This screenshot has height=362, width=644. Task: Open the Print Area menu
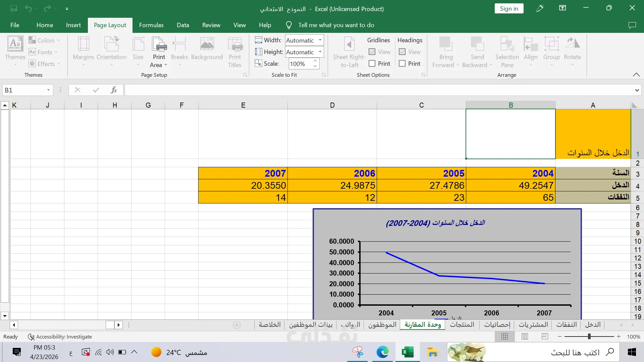pos(159,52)
